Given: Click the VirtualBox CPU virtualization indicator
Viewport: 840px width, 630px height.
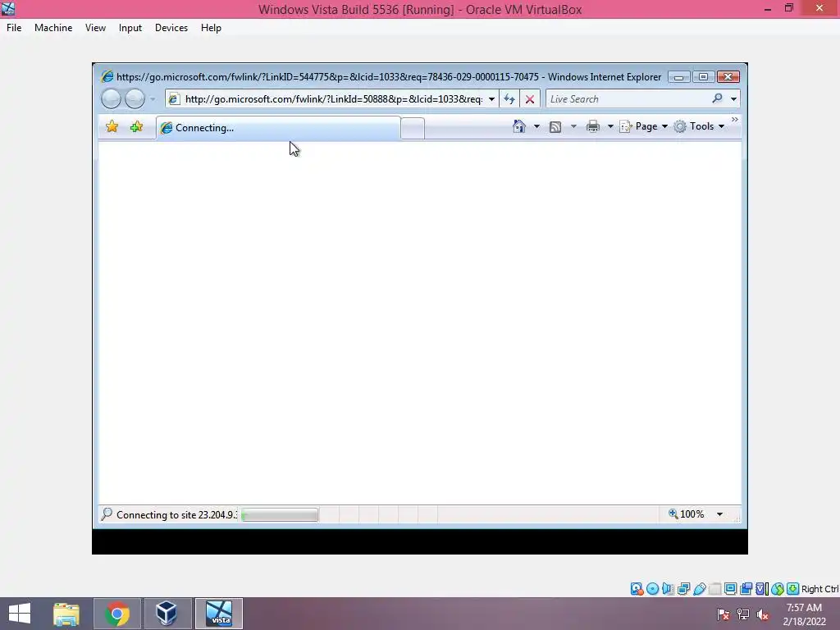Looking at the screenshot, I should (762, 589).
